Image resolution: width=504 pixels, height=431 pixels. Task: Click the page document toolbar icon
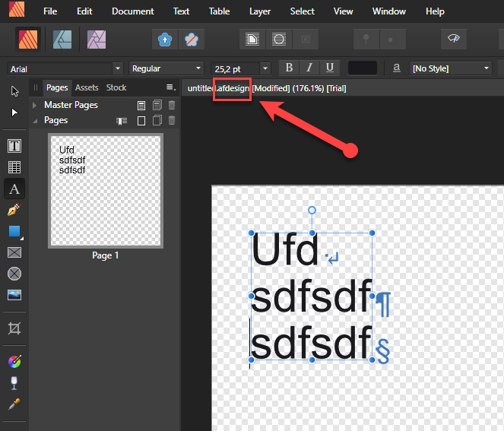[252, 40]
